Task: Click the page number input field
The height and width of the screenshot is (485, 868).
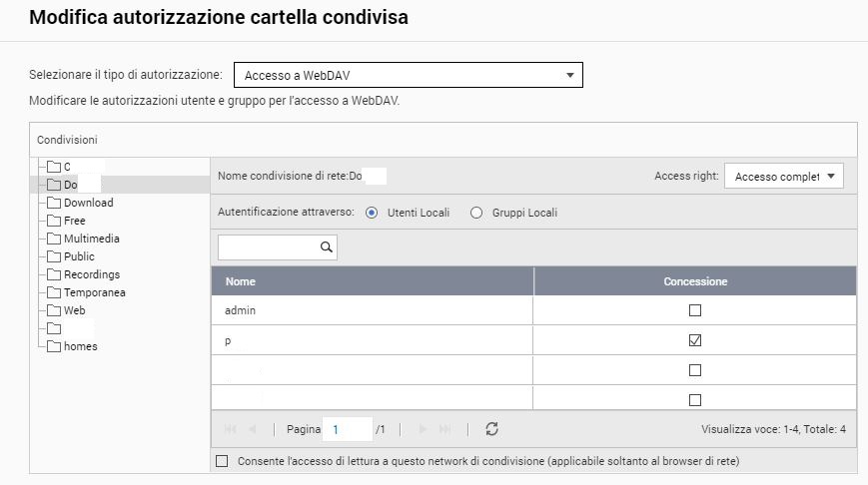Action: point(349,429)
